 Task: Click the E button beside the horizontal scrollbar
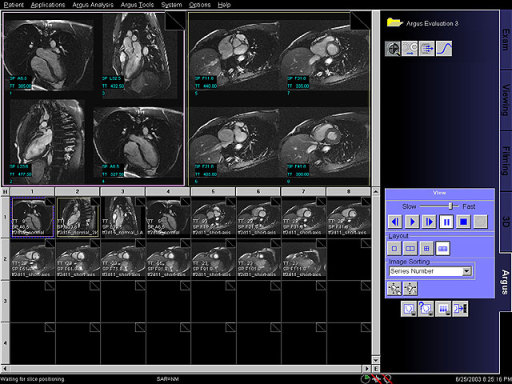[376, 369]
